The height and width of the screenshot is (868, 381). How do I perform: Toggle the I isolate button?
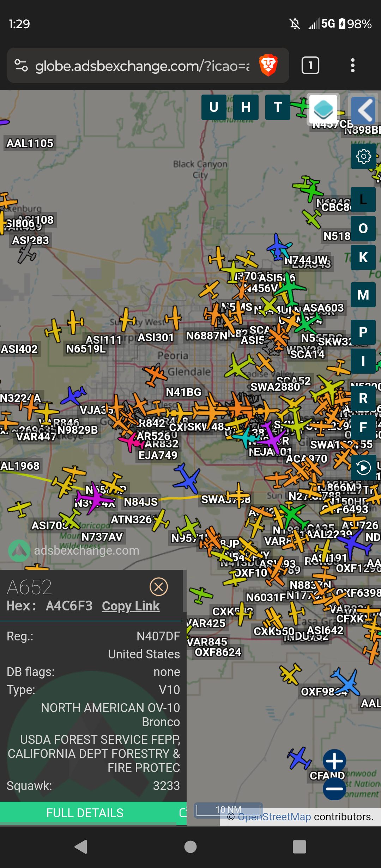pos(363,361)
